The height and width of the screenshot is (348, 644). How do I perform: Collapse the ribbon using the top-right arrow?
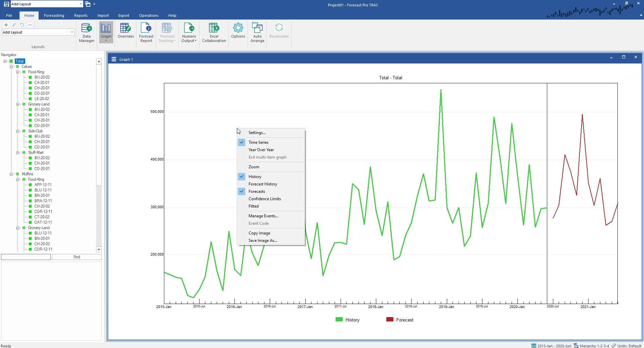(x=641, y=15)
